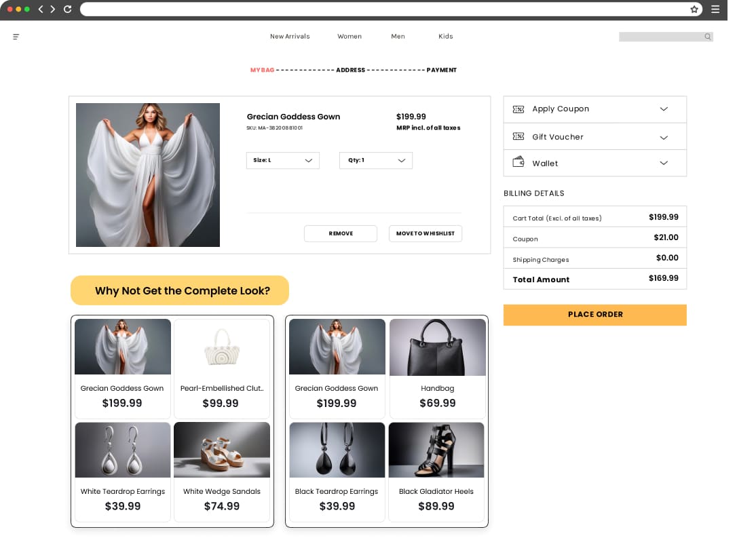756x559 pixels.
Task: Click the Apply Coupon ticket icon
Action: click(518, 109)
